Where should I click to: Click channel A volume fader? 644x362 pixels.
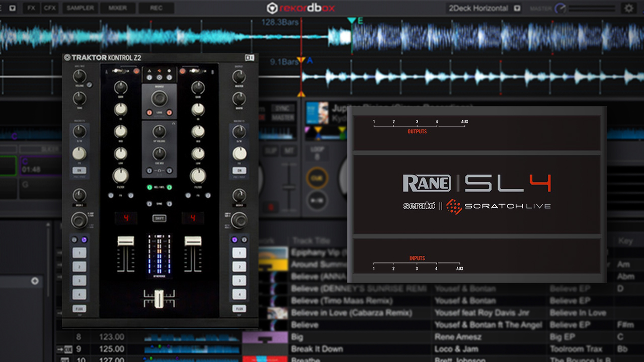coord(125,241)
